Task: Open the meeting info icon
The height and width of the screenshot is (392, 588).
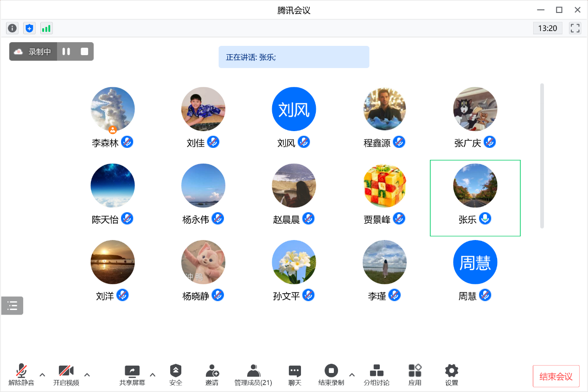Action: 13,28
